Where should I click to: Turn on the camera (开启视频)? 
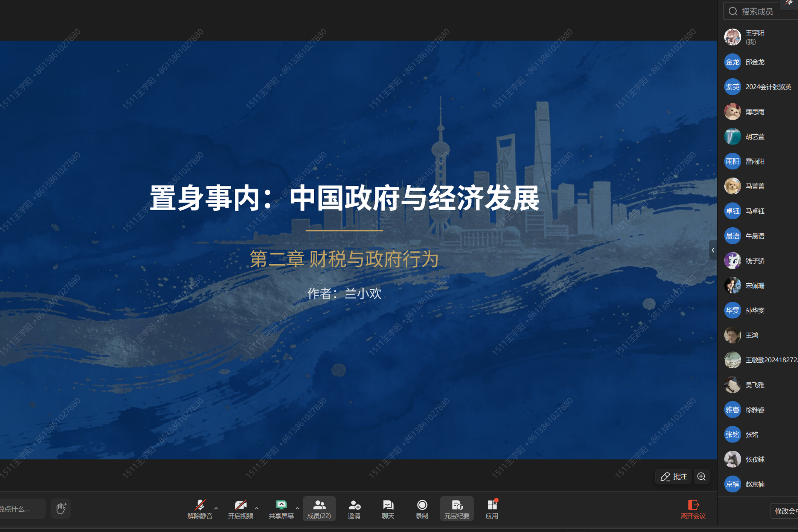241,509
